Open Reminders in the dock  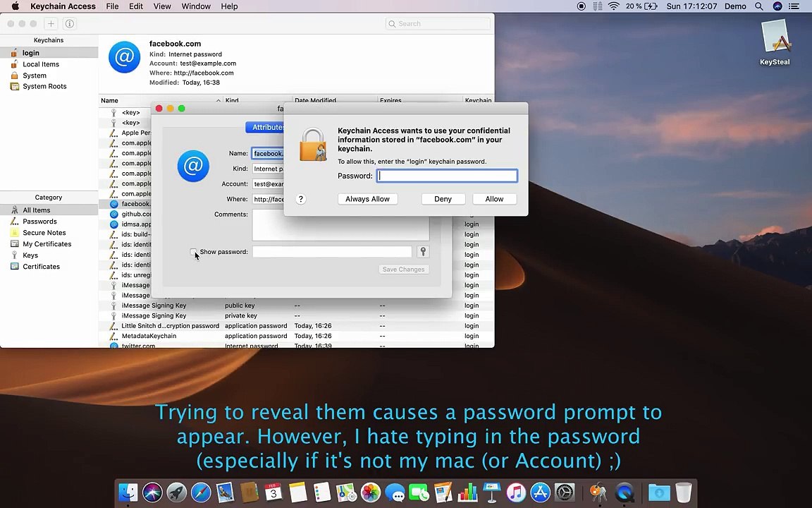322,492
